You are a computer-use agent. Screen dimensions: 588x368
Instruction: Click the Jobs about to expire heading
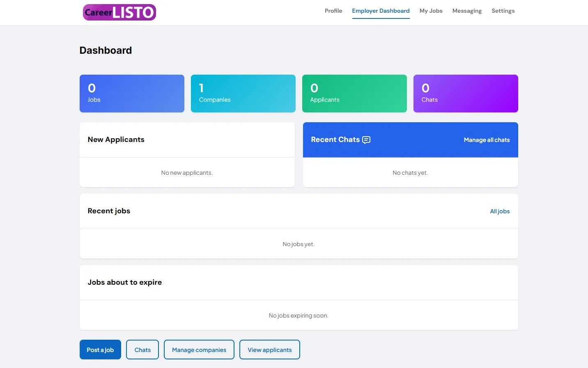pos(125,282)
